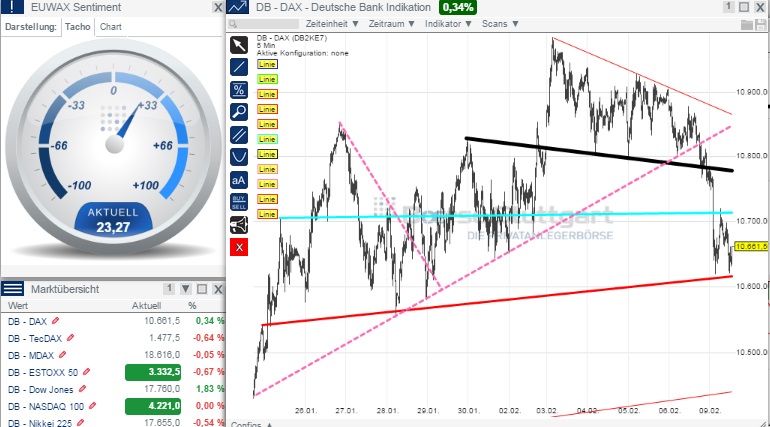Open the Zeiteinheit dropdown
Screen dimensions: 770x427
332,24
